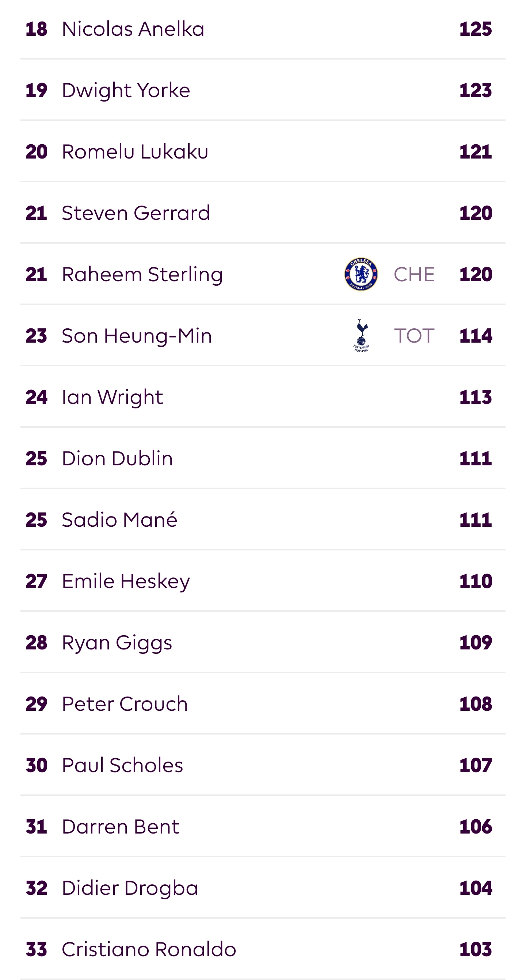Click Dion Dublin's name

point(117,458)
